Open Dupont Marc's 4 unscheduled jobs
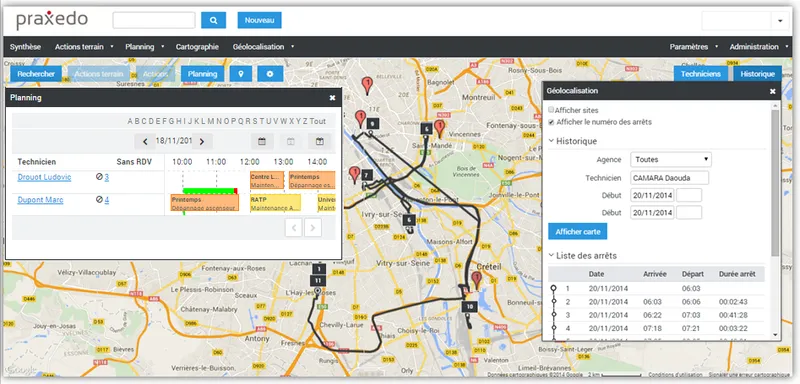Screen dimensions: 800x384 [107, 200]
